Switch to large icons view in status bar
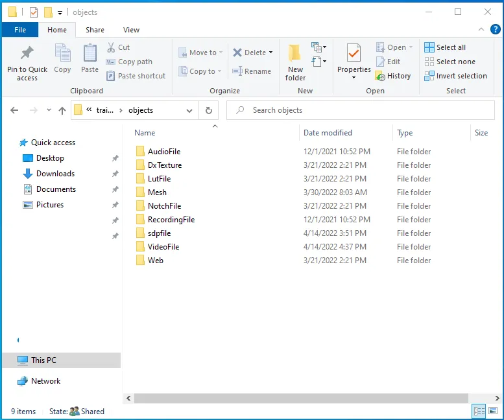The image size is (504, 420). (494, 411)
